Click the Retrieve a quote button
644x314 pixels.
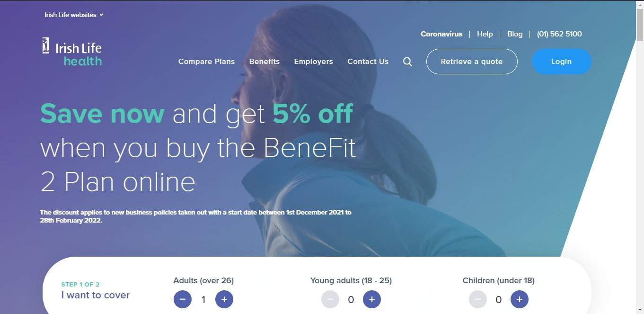[x=471, y=62]
